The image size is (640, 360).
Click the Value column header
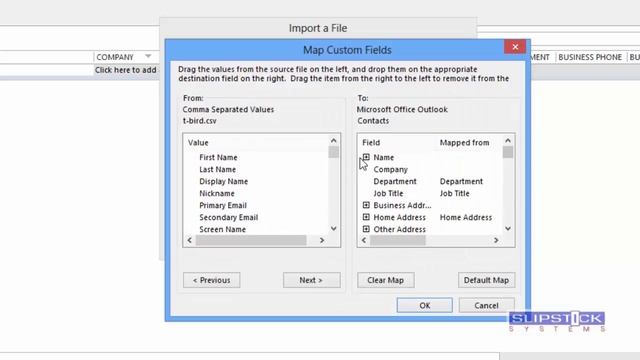point(198,142)
